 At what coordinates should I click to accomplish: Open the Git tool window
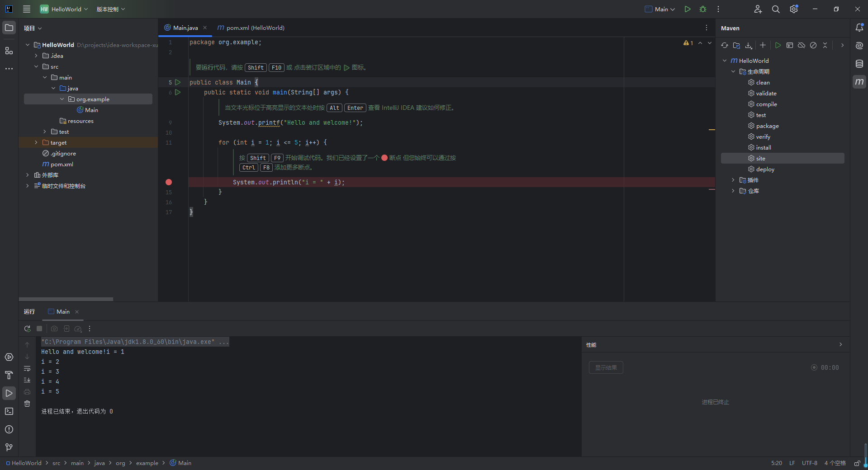click(9, 447)
